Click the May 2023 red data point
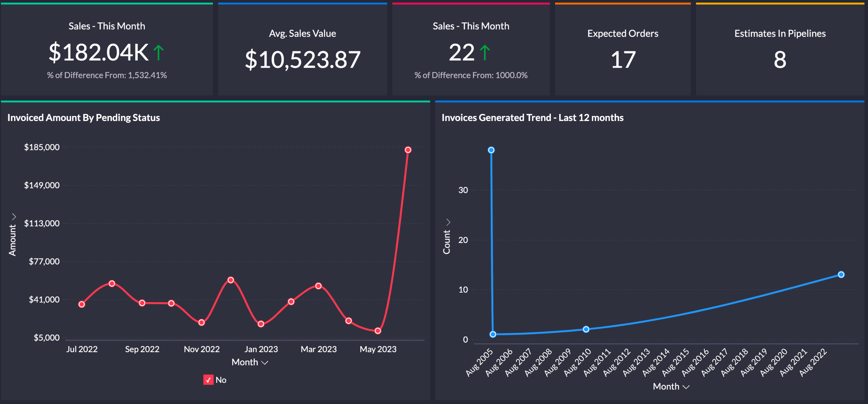Viewport: 868px width, 404px height. coord(378,331)
